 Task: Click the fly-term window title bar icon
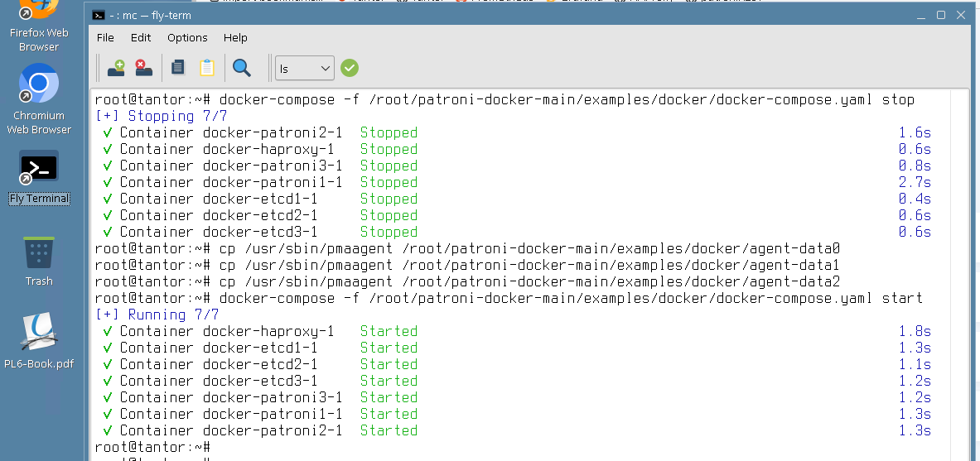(99, 15)
